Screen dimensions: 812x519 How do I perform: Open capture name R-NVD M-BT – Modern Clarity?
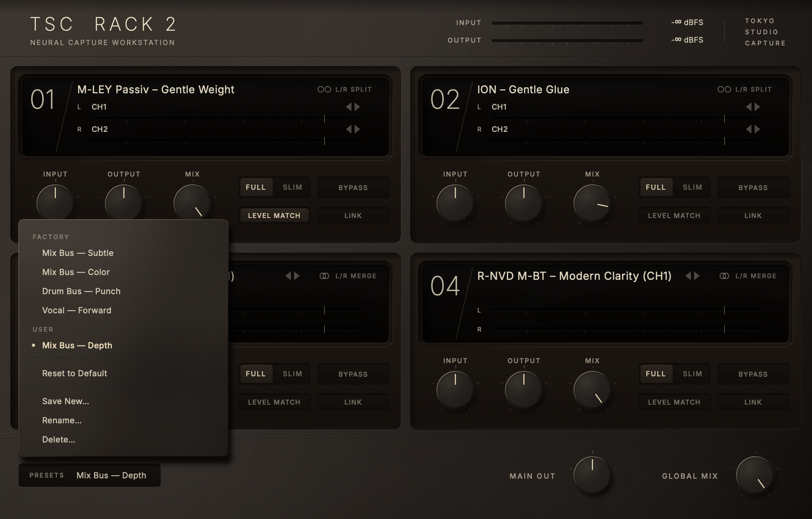[574, 276]
